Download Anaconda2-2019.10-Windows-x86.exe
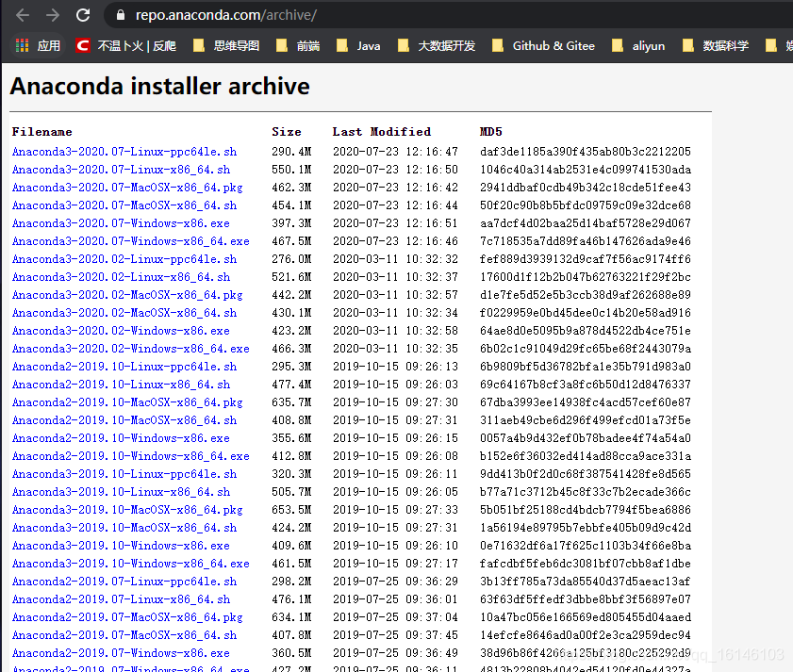 pyautogui.click(x=121, y=438)
